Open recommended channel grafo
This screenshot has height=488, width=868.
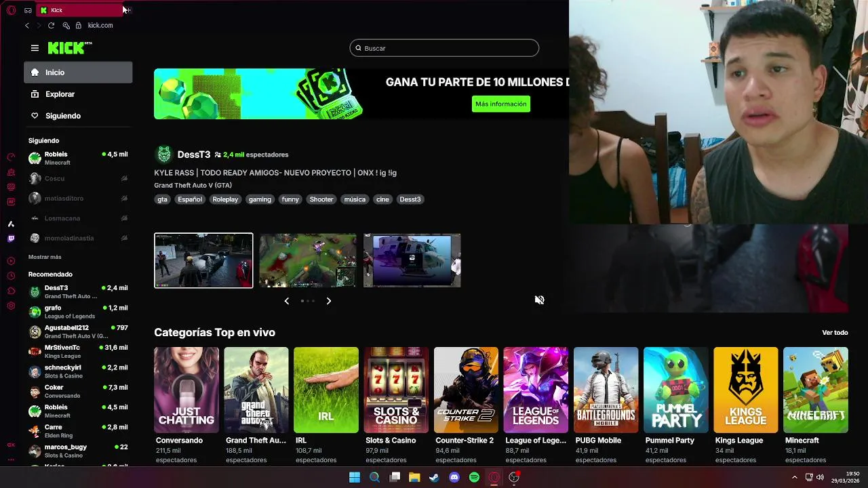point(78,312)
